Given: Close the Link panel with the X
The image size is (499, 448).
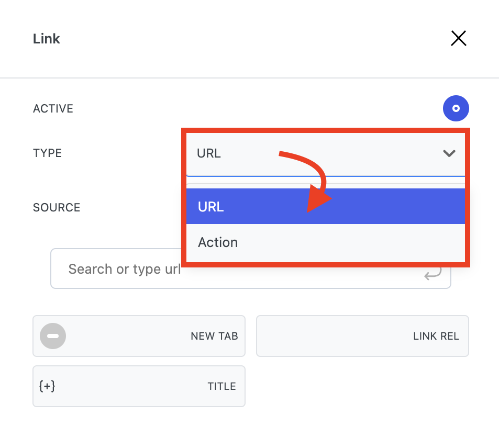Looking at the screenshot, I should [x=458, y=38].
